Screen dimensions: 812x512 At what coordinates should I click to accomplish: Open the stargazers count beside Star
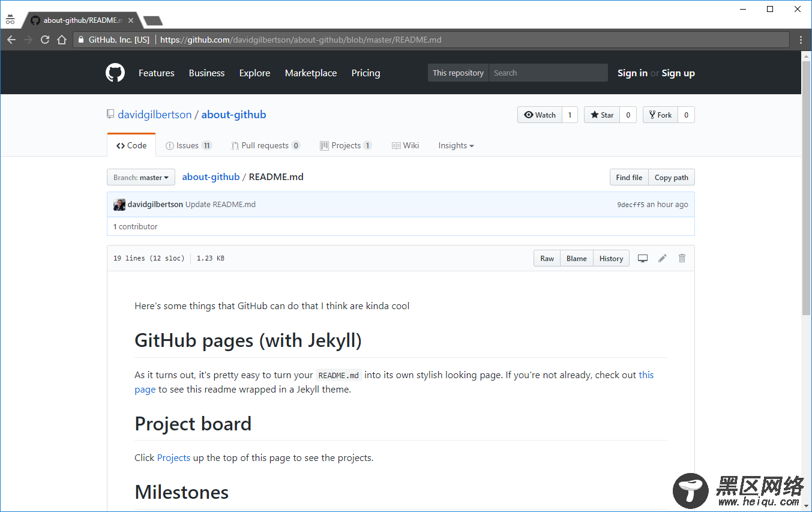pos(628,115)
